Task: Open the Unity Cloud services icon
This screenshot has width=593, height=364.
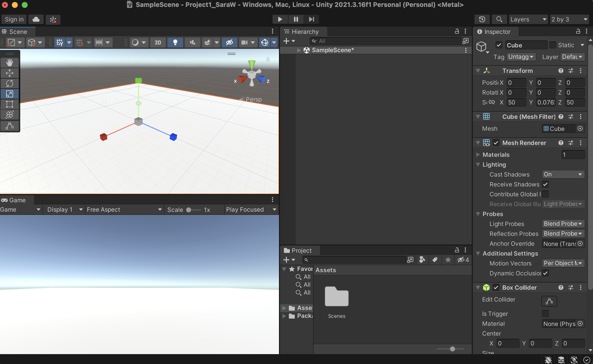Action: point(36,19)
